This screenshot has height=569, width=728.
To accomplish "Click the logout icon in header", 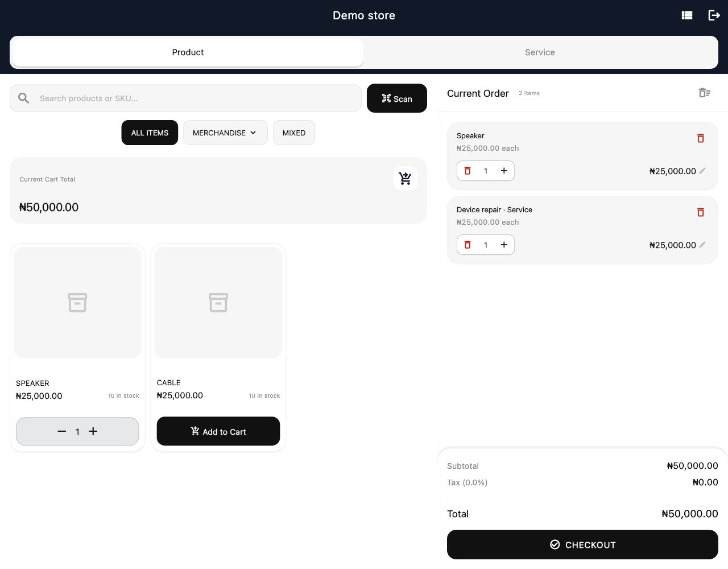I will click(x=714, y=15).
